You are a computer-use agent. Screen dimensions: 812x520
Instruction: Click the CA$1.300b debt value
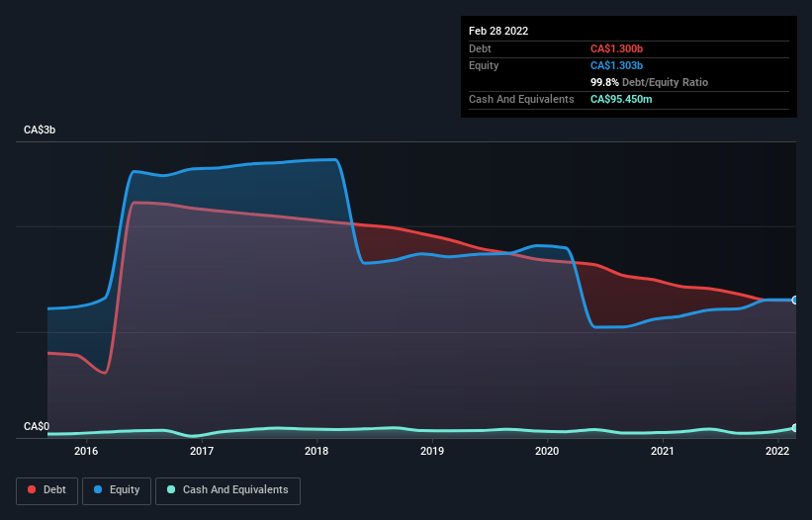coord(616,48)
